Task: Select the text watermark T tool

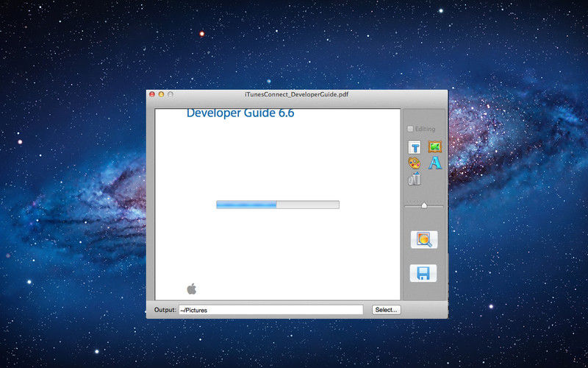Action: tap(415, 148)
